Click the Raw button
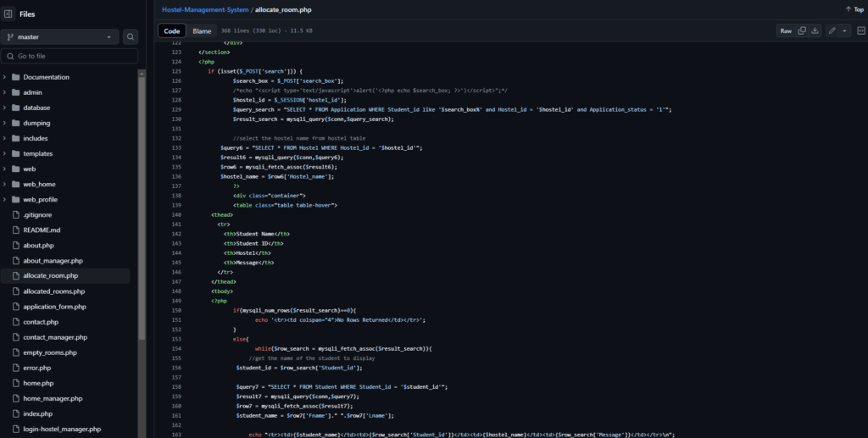The width and height of the screenshot is (868, 438). pos(786,31)
